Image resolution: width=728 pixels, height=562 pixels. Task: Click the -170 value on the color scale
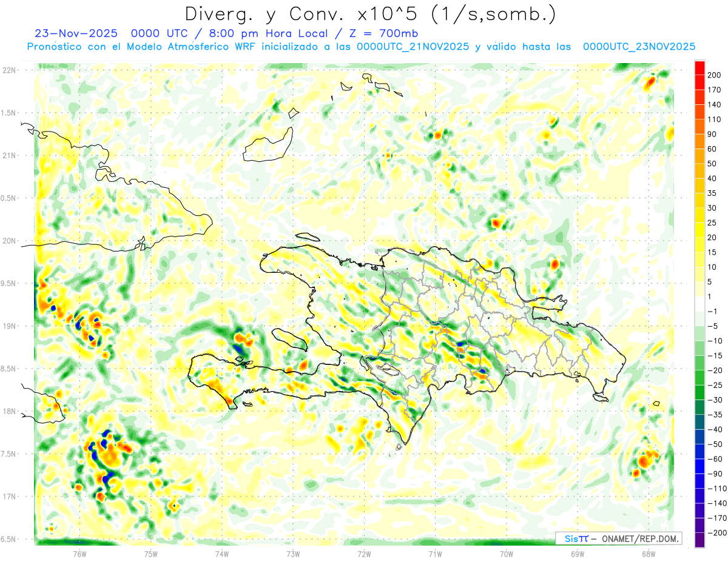[717, 518]
